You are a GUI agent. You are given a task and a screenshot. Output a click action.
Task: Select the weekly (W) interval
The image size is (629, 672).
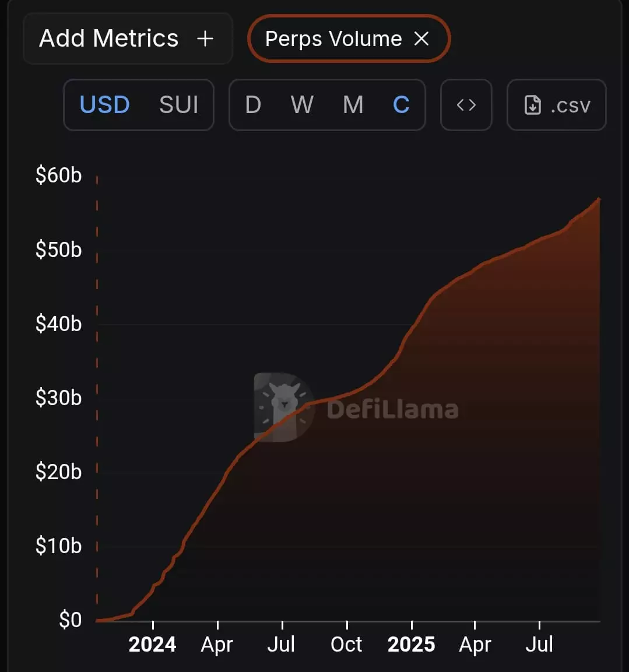coord(302,105)
